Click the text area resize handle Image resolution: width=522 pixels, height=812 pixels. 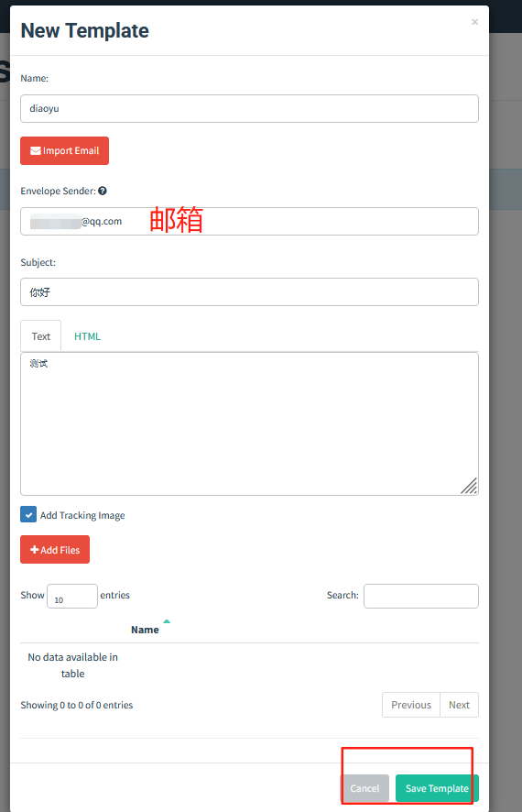(x=469, y=487)
